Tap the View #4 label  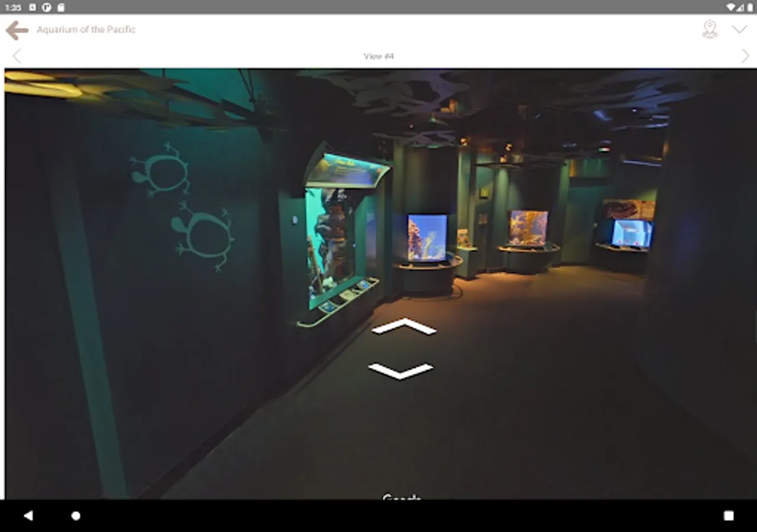(378, 56)
